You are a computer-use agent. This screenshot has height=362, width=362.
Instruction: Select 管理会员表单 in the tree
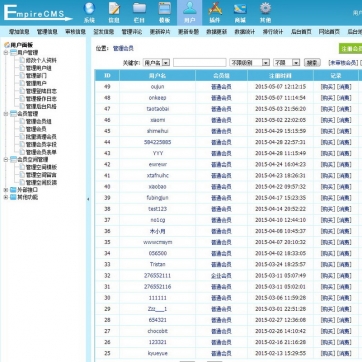(41, 152)
